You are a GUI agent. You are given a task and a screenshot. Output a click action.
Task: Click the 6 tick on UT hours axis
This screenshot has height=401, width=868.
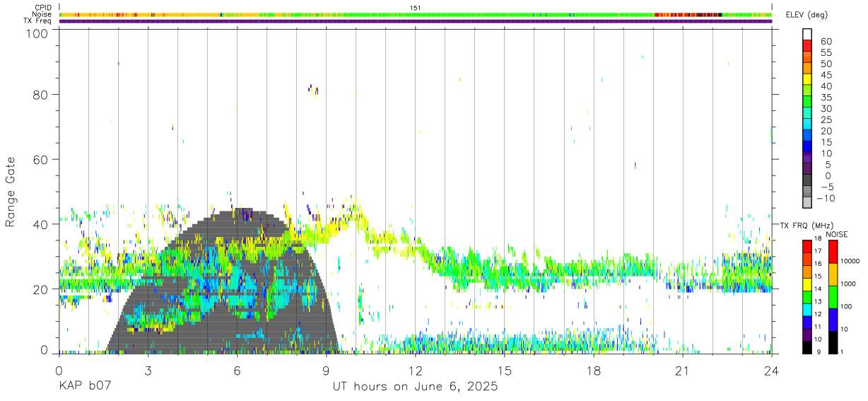[x=237, y=370]
